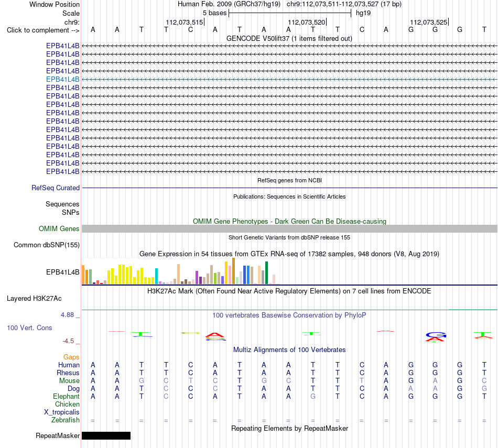The image size is (498, 448).
Task: Click the chr9: base position label
Action: point(72,22)
